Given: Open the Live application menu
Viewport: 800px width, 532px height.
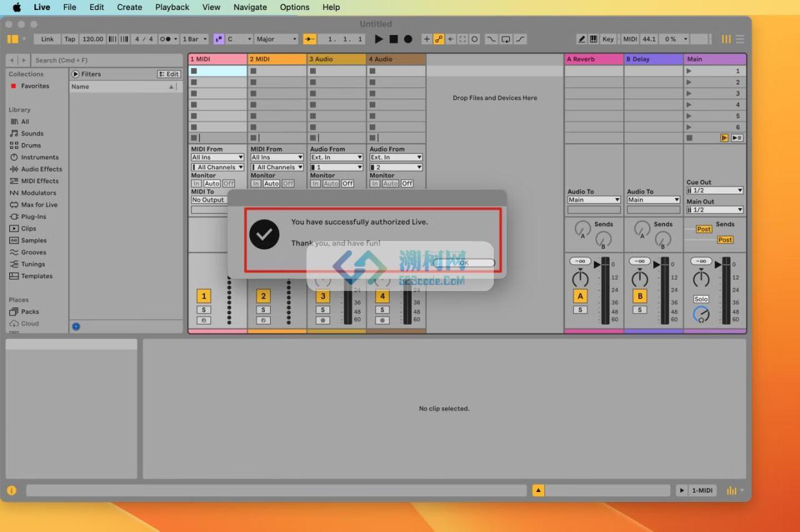Looking at the screenshot, I should pyautogui.click(x=42, y=7).
